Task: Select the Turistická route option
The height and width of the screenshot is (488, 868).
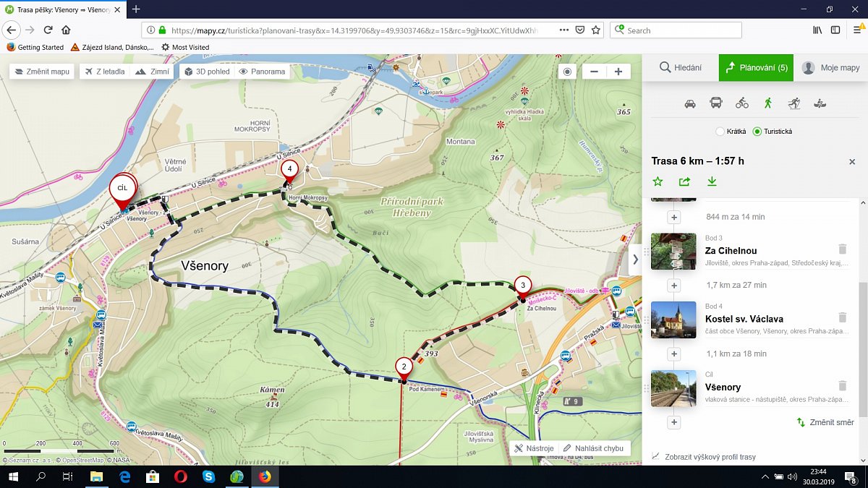Action: coord(757,132)
